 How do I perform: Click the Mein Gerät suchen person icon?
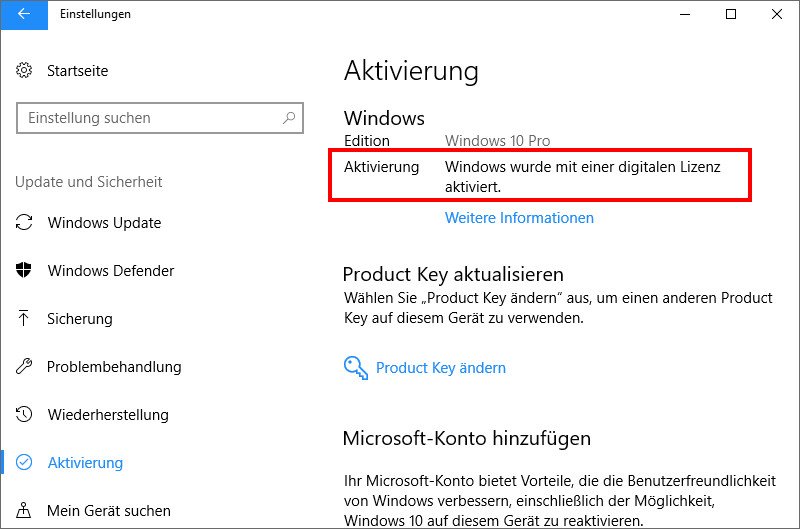(23, 510)
